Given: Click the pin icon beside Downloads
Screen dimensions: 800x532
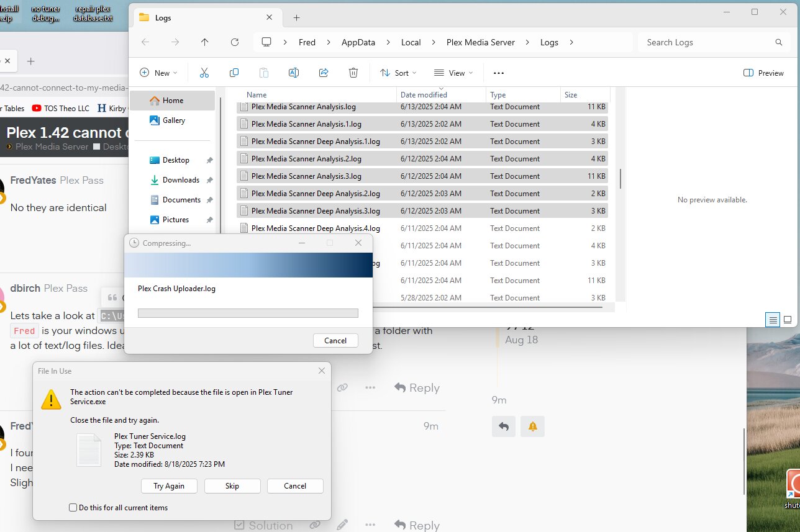Looking at the screenshot, I should click(210, 180).
